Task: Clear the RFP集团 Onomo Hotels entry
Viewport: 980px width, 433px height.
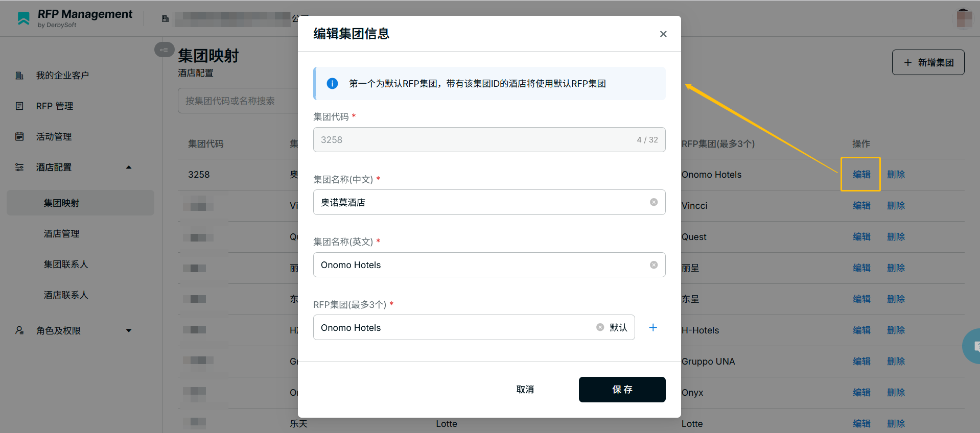Action: point(600,327)
